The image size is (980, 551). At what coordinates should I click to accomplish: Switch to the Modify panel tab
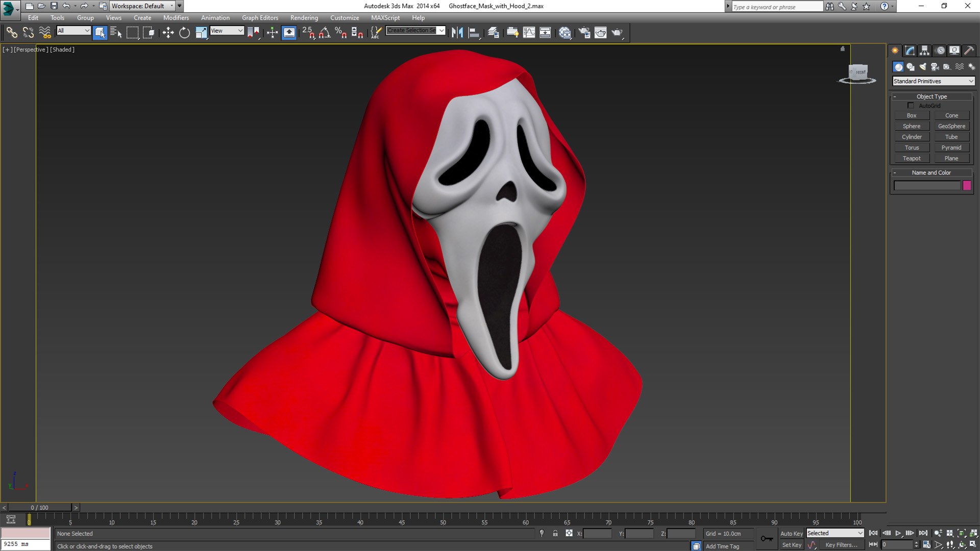910,51
